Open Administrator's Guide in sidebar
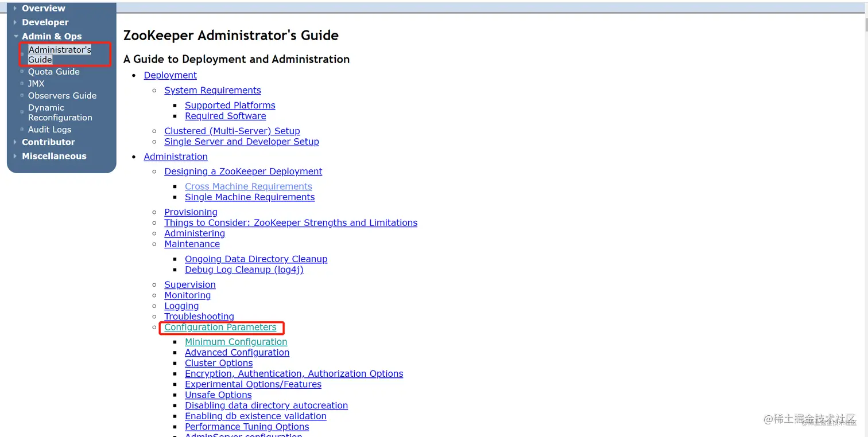The height and width of the screenshot is (437, 868). tap(60, 54)
